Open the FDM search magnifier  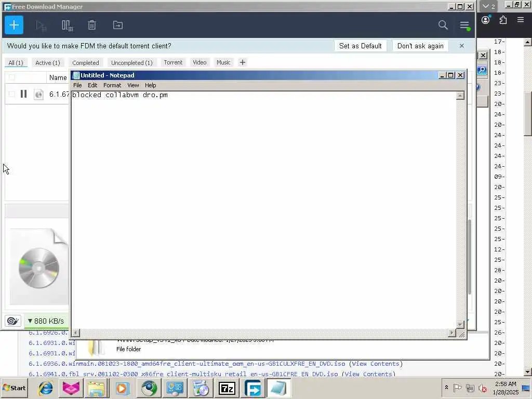click(443, 25)
